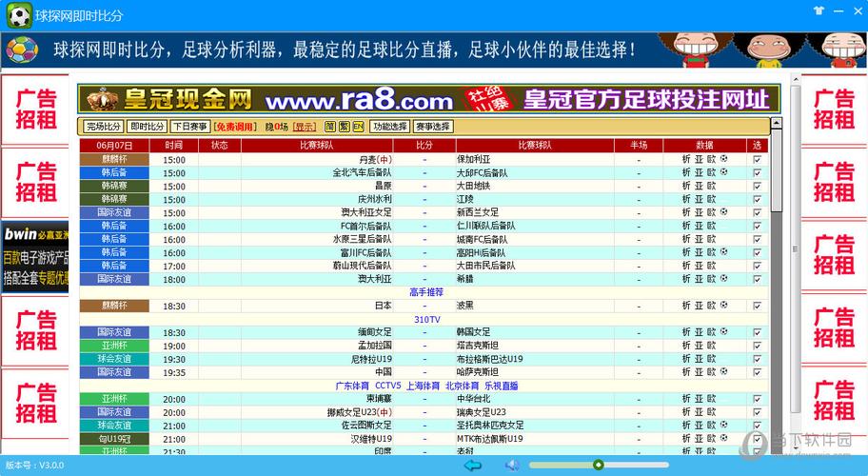Click scrollbar up arrow of match list
This screenshot has height=476, width=868.
point(775,125)
